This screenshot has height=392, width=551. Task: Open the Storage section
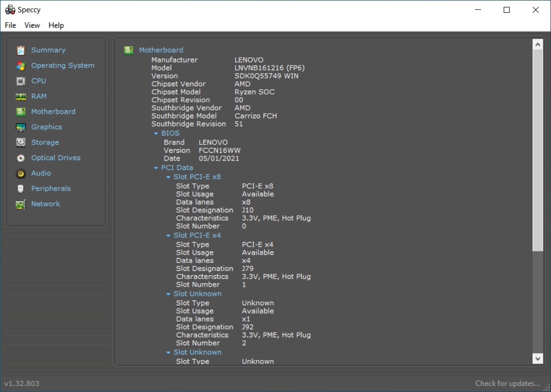click(45, 142)
